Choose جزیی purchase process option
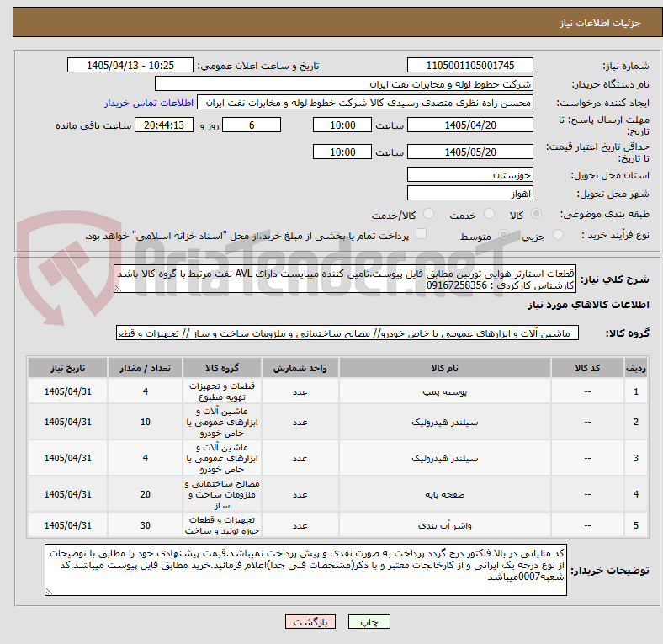 coord(558,235)
